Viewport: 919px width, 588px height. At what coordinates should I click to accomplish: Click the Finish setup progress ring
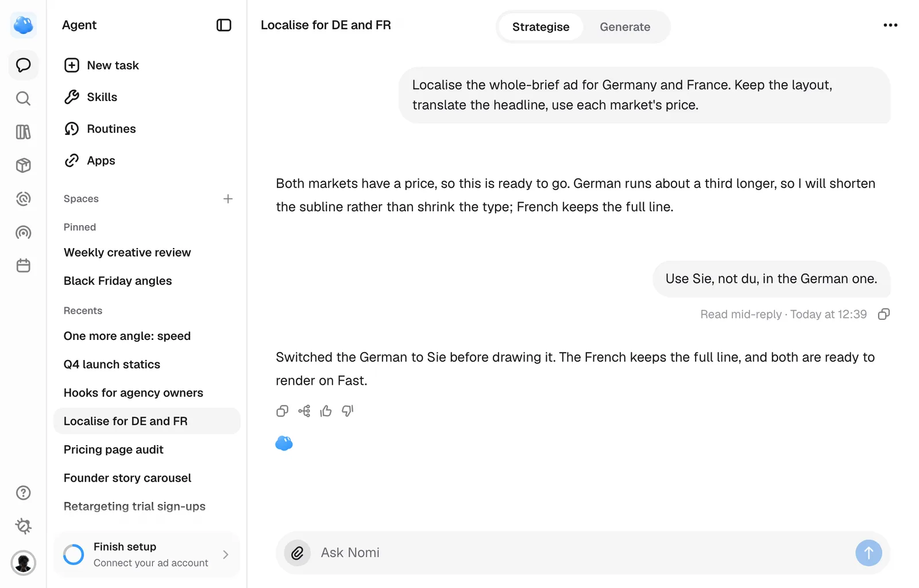tap(74, 555)
